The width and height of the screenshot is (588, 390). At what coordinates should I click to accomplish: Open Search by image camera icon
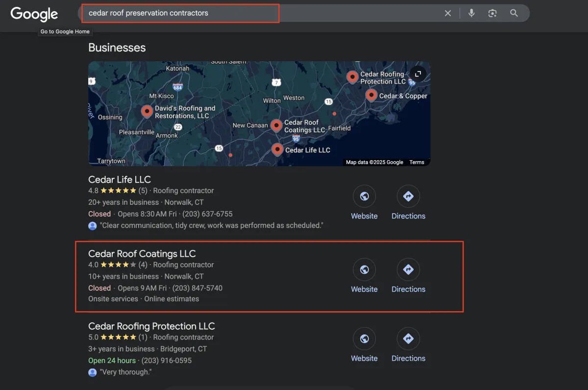tap(492, 13)
